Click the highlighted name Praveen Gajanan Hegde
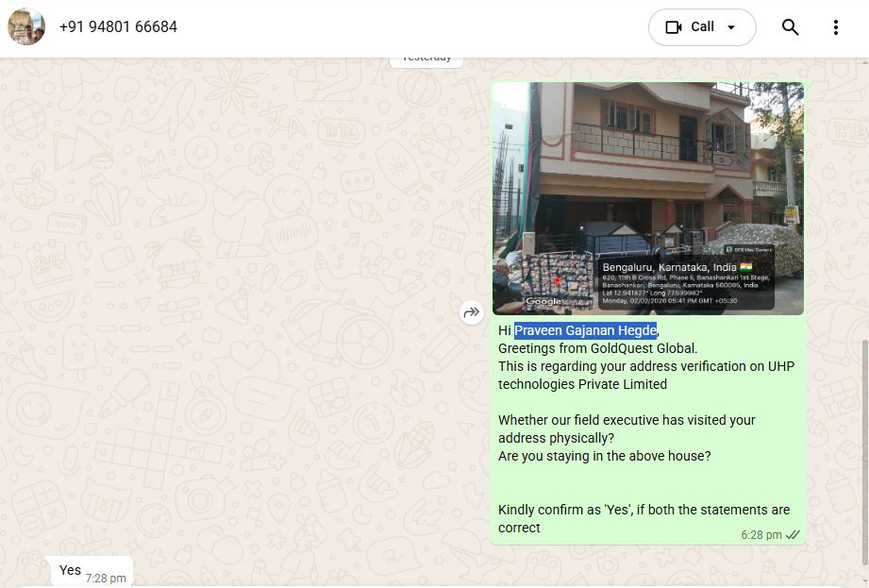The height and width of the screenshot is (588, 869). point(585,330)
